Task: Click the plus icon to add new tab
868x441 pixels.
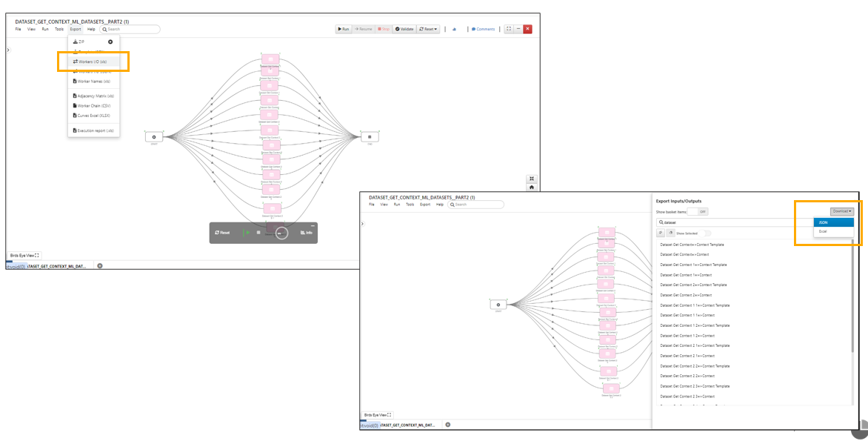Action: (x=100, y=265)
